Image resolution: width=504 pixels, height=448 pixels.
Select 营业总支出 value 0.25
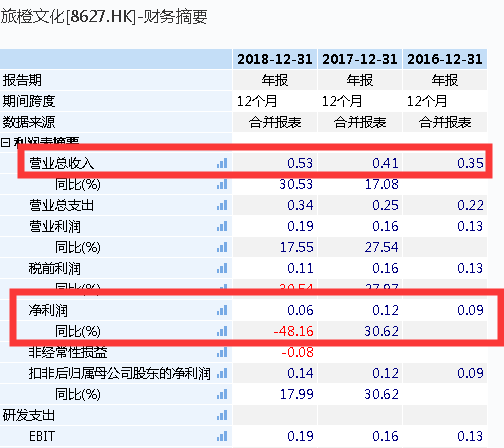385,205
